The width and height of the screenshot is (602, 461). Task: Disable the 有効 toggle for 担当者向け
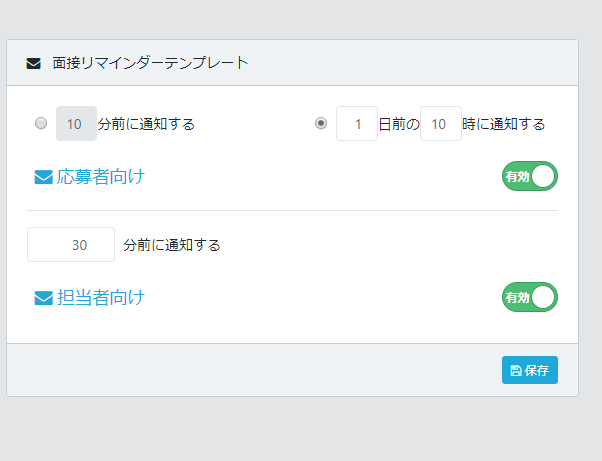pos(530,297)
